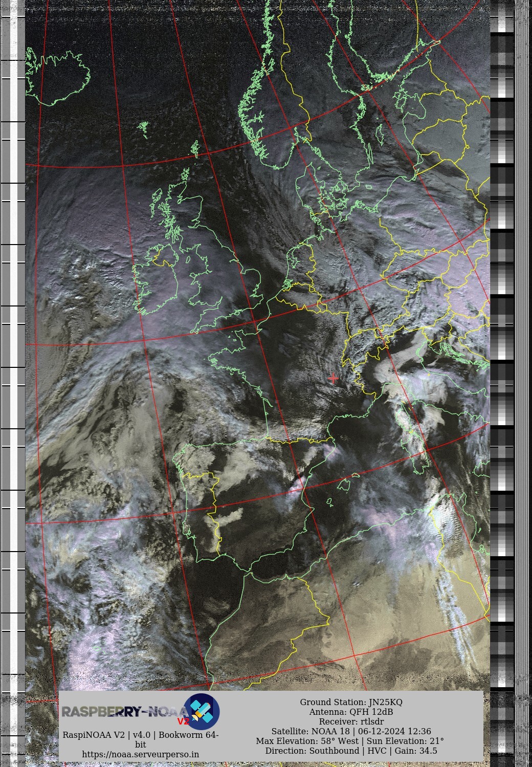Click the RASPBERRY-NOAA logo text

pos(123,712)
